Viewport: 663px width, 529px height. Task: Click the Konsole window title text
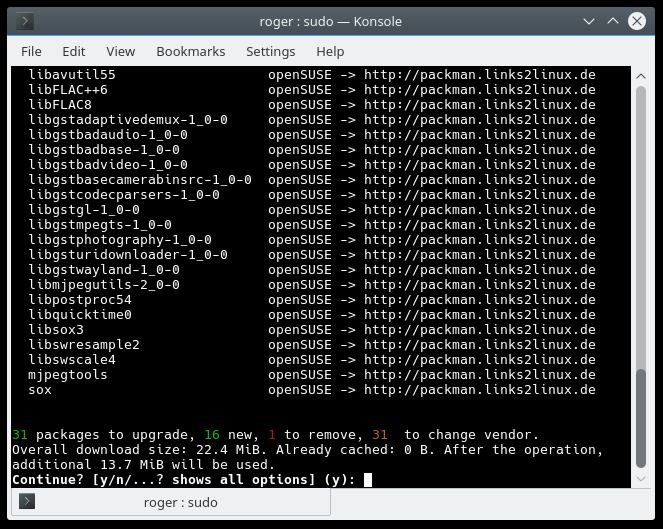(x=331, y=21)
